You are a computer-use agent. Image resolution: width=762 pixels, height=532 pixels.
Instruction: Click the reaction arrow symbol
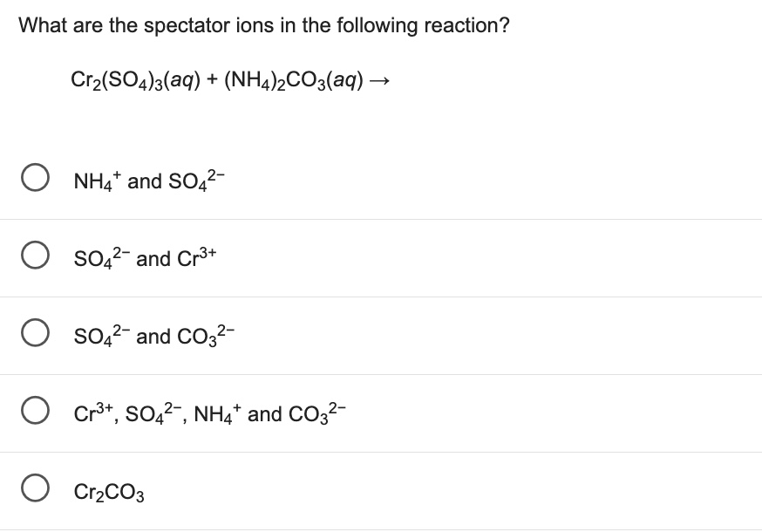[x=378, y=79]
